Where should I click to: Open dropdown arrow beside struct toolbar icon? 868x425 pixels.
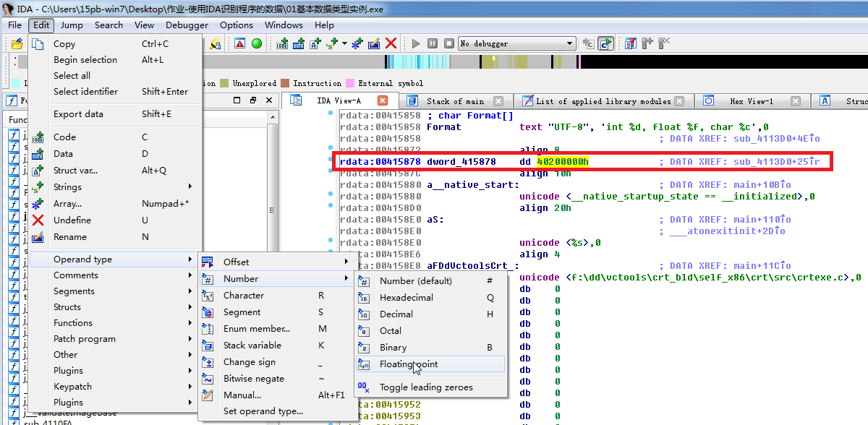tap(344, 43)
